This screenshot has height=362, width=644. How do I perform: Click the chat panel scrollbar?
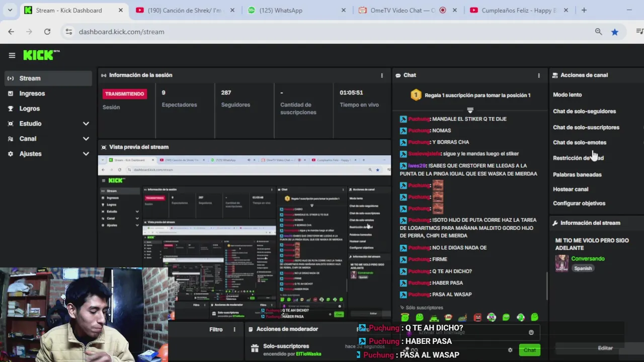coord(546,287)
